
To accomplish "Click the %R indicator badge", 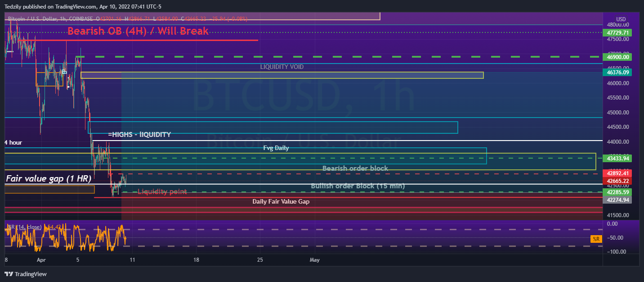I will tap(596, 239).
